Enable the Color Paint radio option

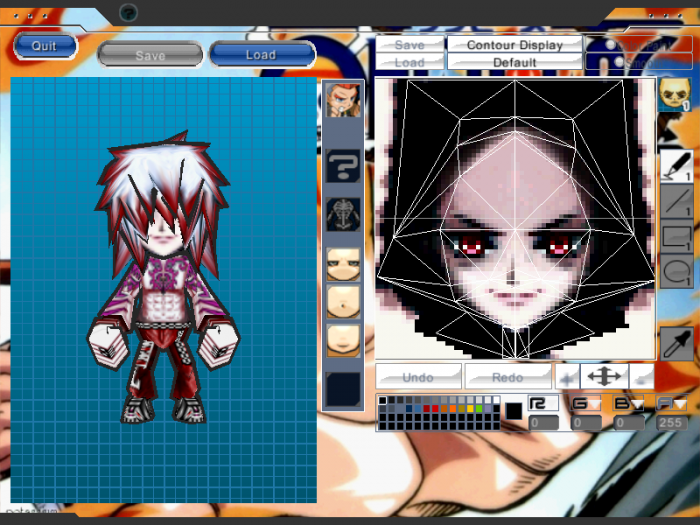610,45
